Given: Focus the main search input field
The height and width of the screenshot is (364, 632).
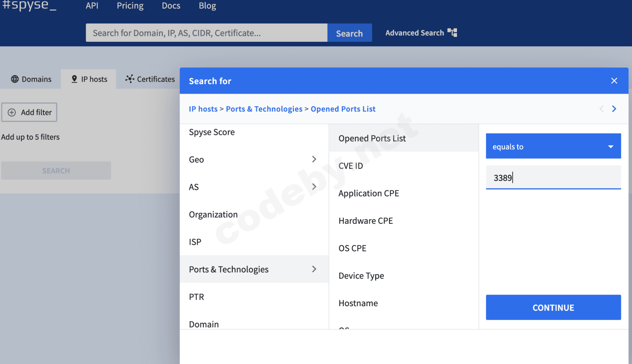Looking at the screenshot, I should 207,33.
